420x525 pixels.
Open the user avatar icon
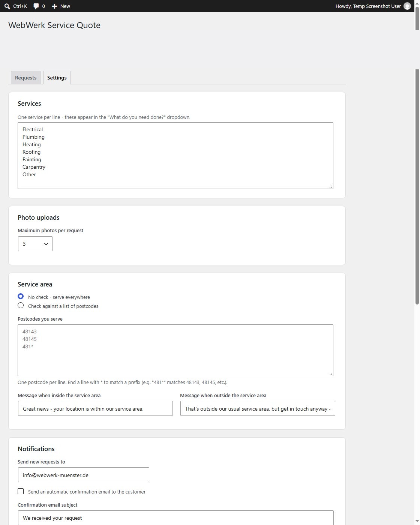[407, 6]
